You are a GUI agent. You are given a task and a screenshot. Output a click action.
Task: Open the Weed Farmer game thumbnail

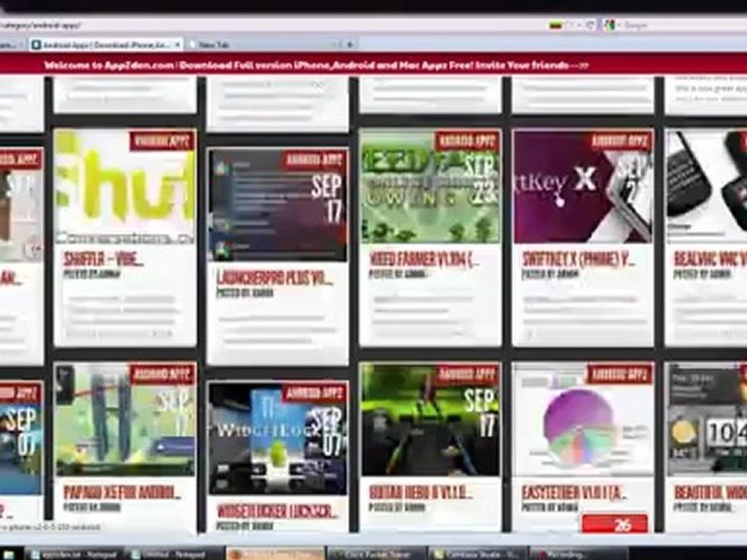pos(430,187)
